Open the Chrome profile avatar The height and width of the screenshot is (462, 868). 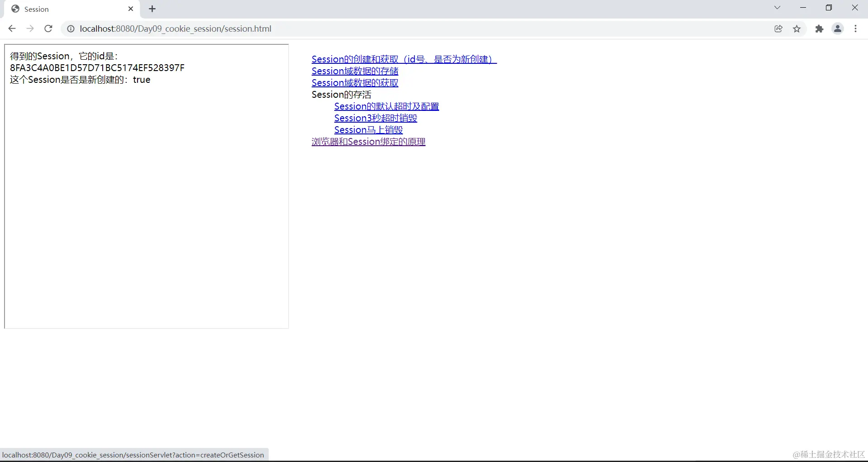[x=838, y=29]
